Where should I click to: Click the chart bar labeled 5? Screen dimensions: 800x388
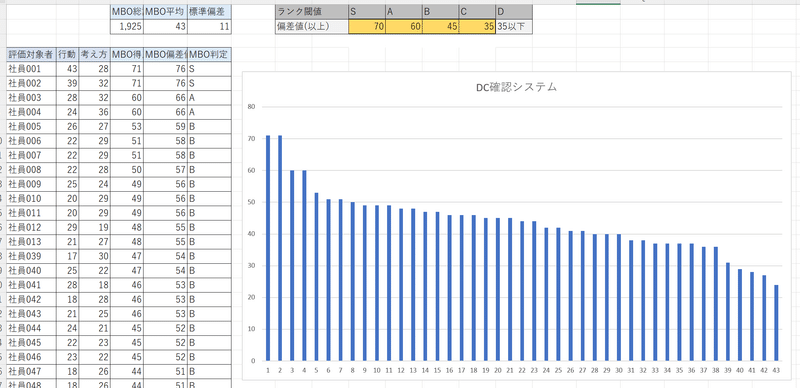[316, 277]
